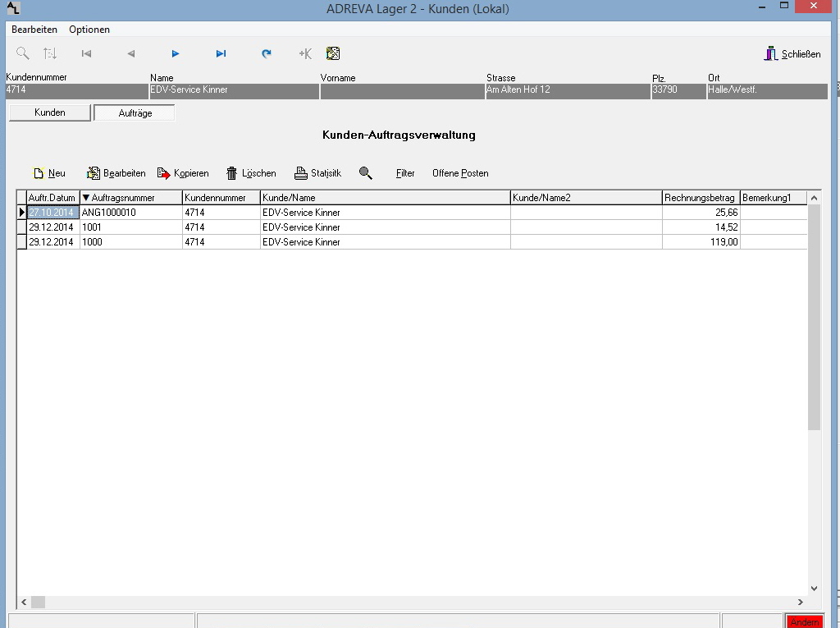Open the Statisitk print view
Image resolution: width=840 pixels, height=628 pixels.
[x=317, y=173]
